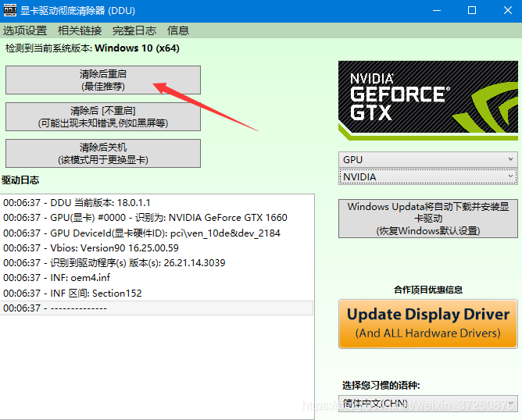The height and width of the screenshot is (420, 522).
Task: Maximize the DDU window
Action: click(472, 10)
